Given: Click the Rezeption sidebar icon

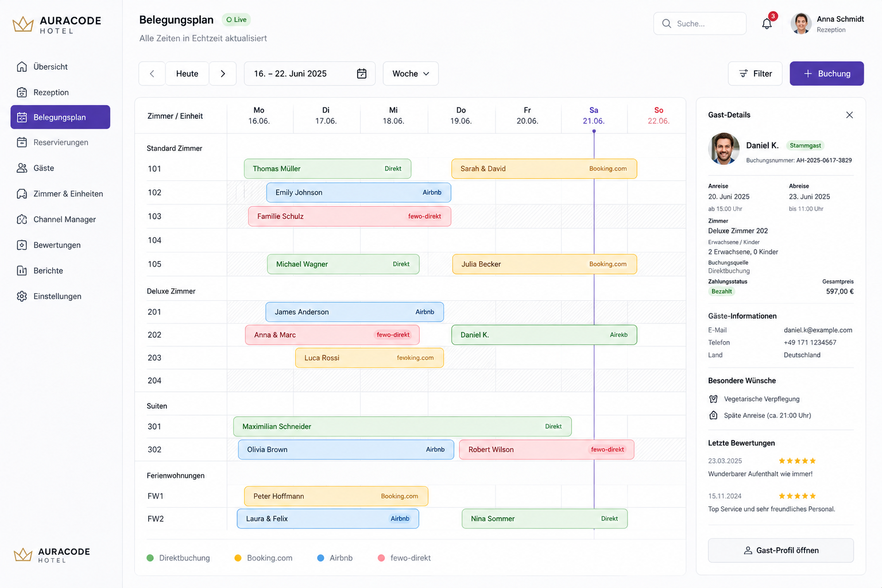Looking at the screenshot, I should pos(22,92).
